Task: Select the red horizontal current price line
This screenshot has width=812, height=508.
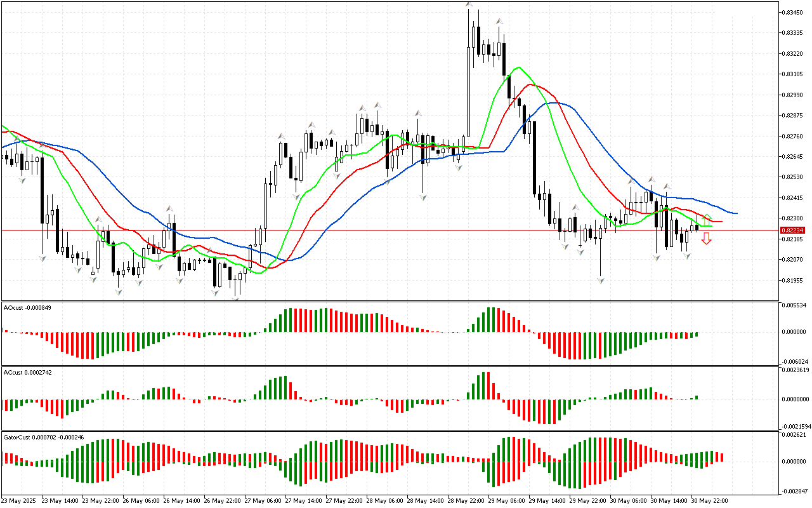Action: pyautogui.click(x=381, y=230)
